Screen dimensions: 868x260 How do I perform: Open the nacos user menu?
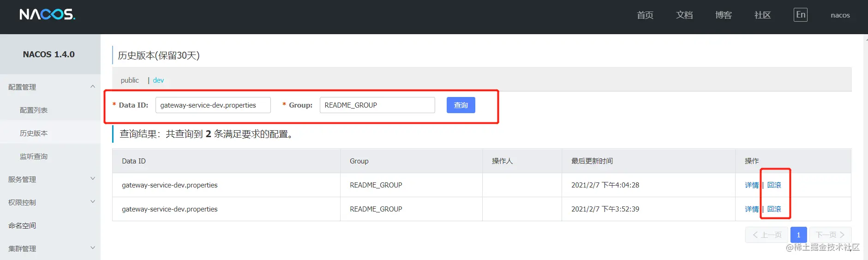840,15
